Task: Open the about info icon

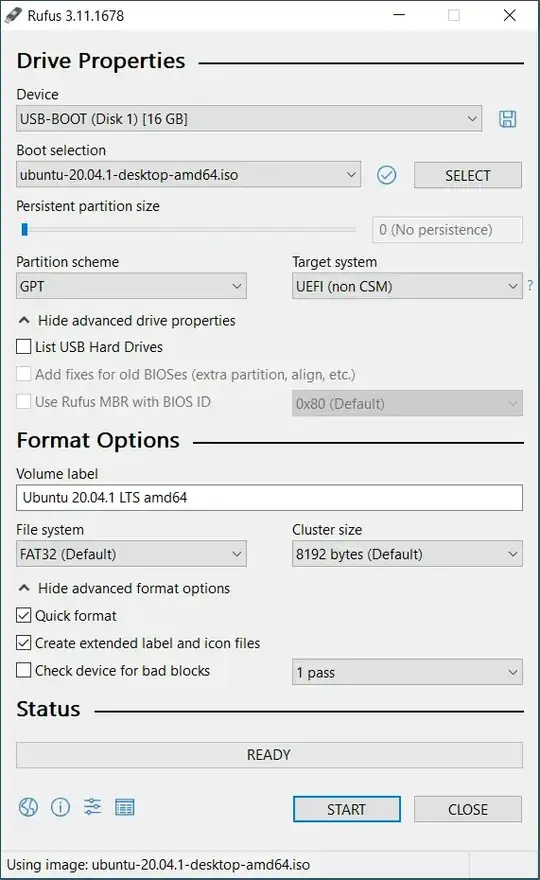Action: (61, 807)
